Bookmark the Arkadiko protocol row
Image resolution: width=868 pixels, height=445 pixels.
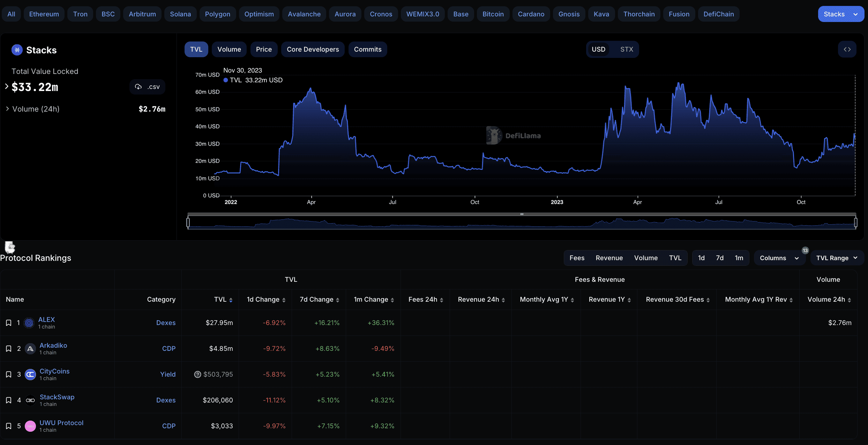[x=9, y=349]
